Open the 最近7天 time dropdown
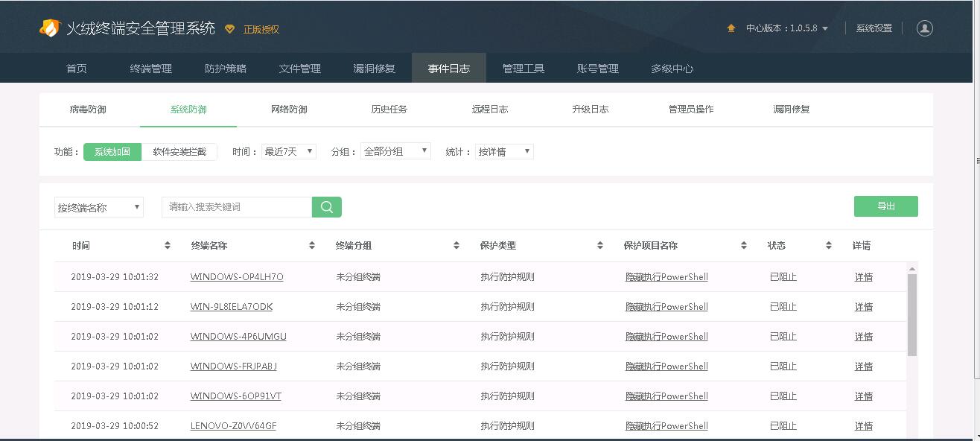 [x=289, y=152]
